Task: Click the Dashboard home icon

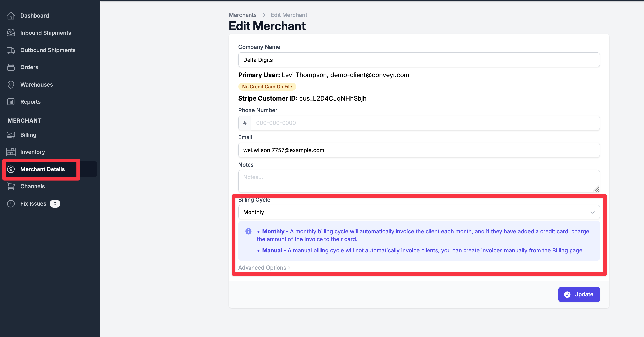Action: click(x=11, y=15)
